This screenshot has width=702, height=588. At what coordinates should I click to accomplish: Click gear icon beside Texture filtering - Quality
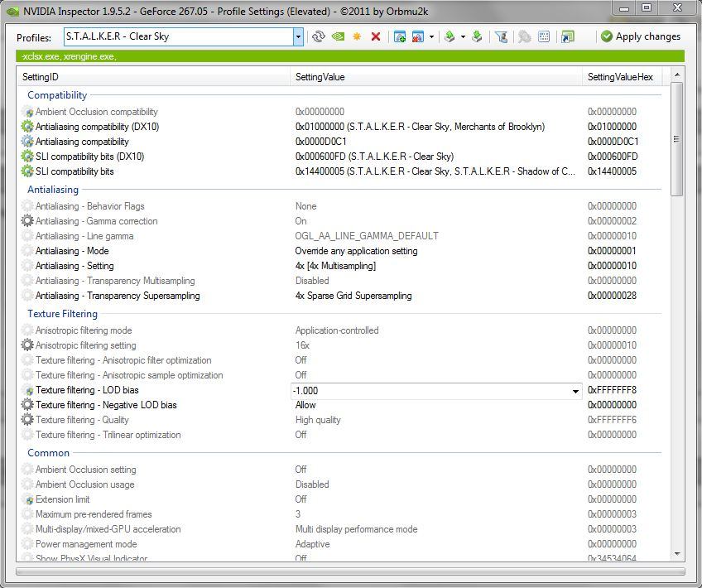tap(27, 420)
